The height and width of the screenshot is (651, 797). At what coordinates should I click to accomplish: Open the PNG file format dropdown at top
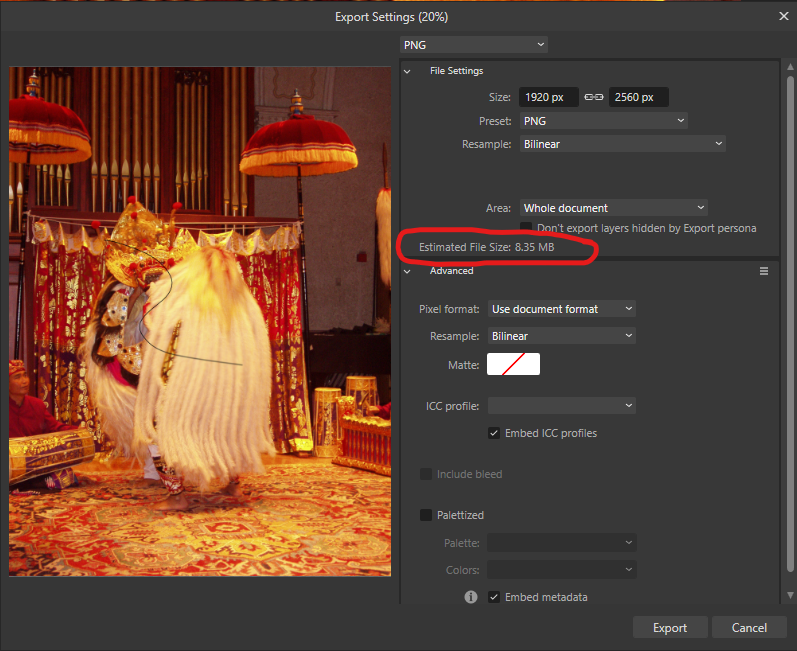(x=473, y=45)
